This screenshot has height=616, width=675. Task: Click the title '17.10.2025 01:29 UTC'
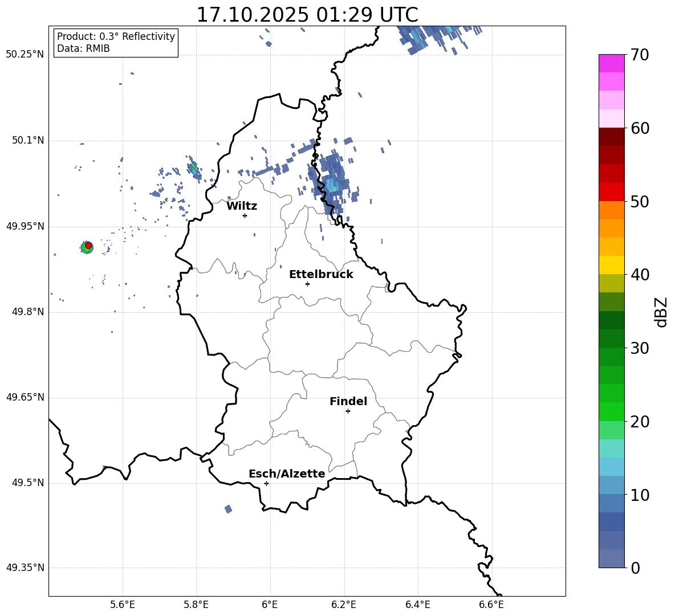(x=307, y=15)
